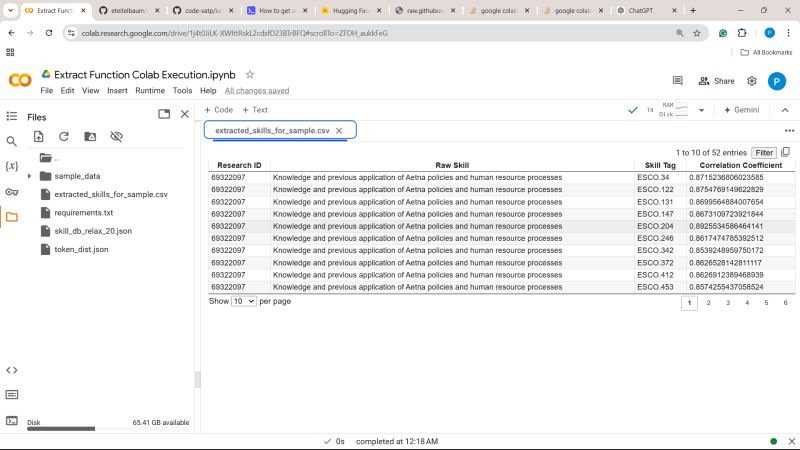The image size is (800, 450).
Task: Go to parent folder icon
Action: (x=46, y=158)
